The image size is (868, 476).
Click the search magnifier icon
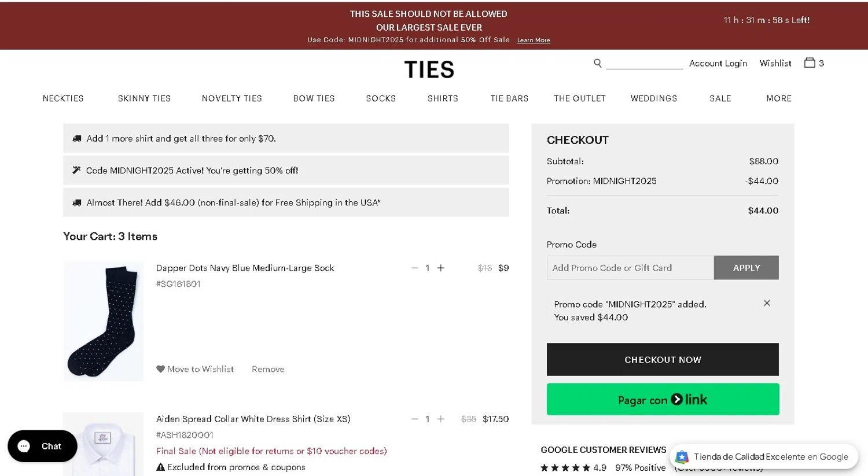click(598, 63)
